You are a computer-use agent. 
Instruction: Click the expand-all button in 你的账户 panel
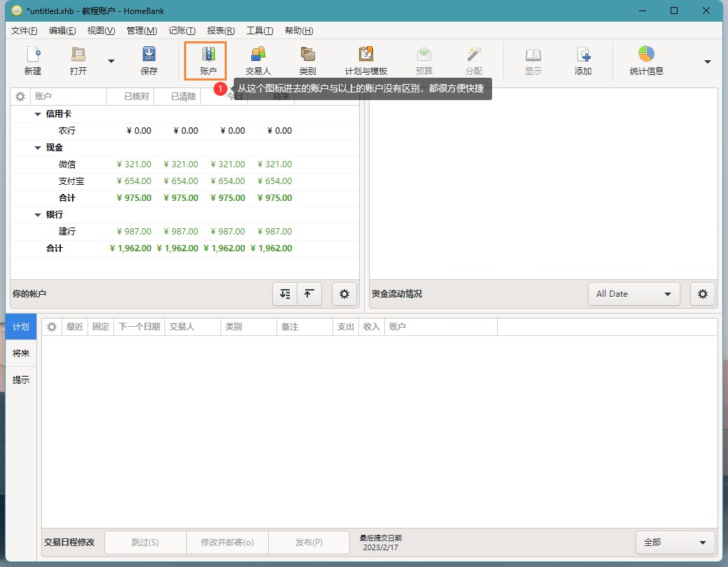[x=285, y=294]
